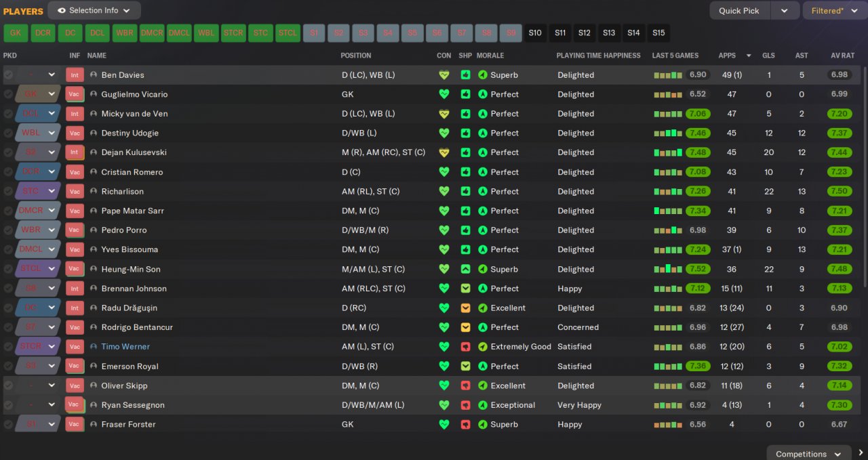The image size is (868, 460).
Task: Sort by the AV RAT column header
Action: click(x=843, y=56)
